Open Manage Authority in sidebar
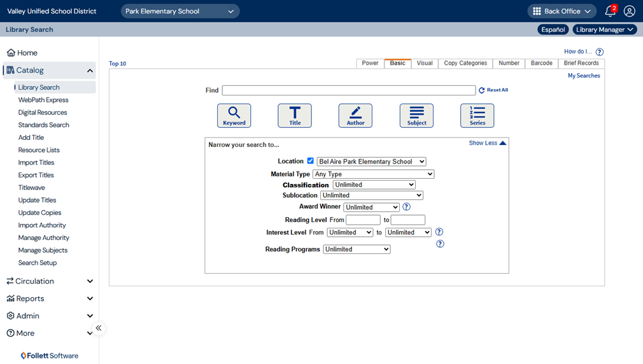This screenshot has height=364, width=643. click(43, 238)
